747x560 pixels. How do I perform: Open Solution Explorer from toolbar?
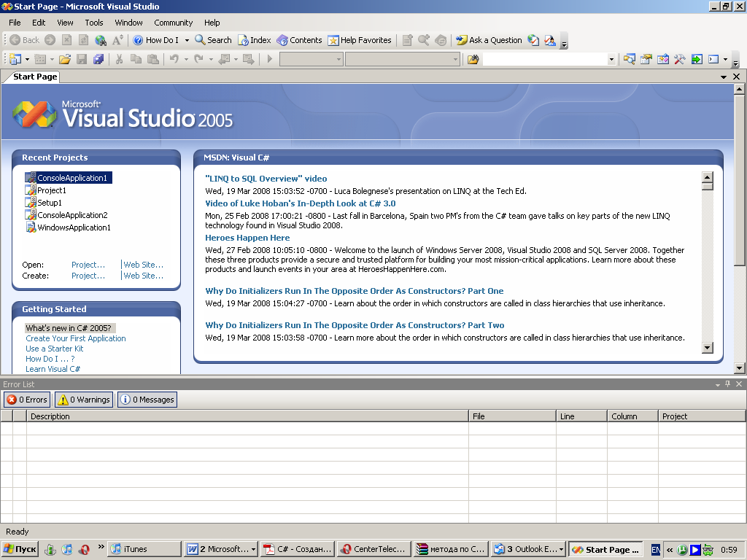(630, 59)
